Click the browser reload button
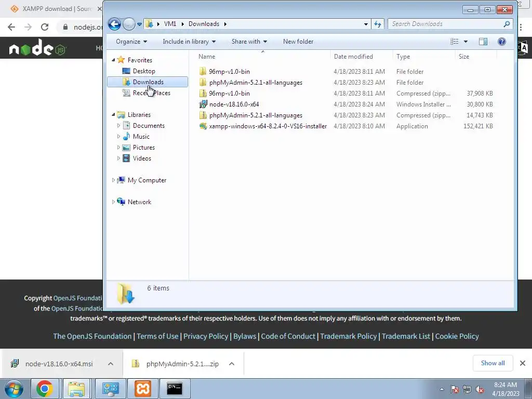 [x=45, y=27]
